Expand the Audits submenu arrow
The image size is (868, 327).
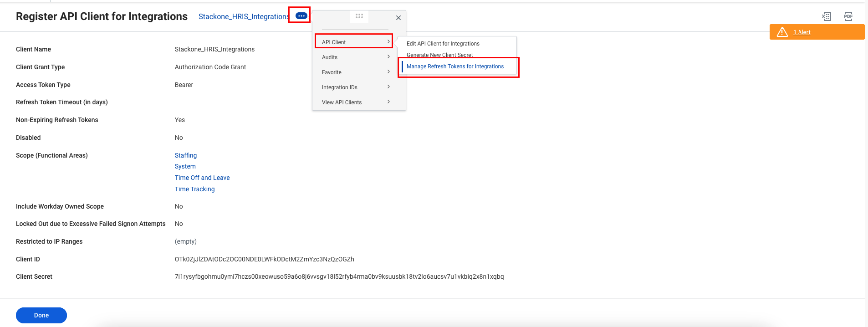click(x=388, y=57)
